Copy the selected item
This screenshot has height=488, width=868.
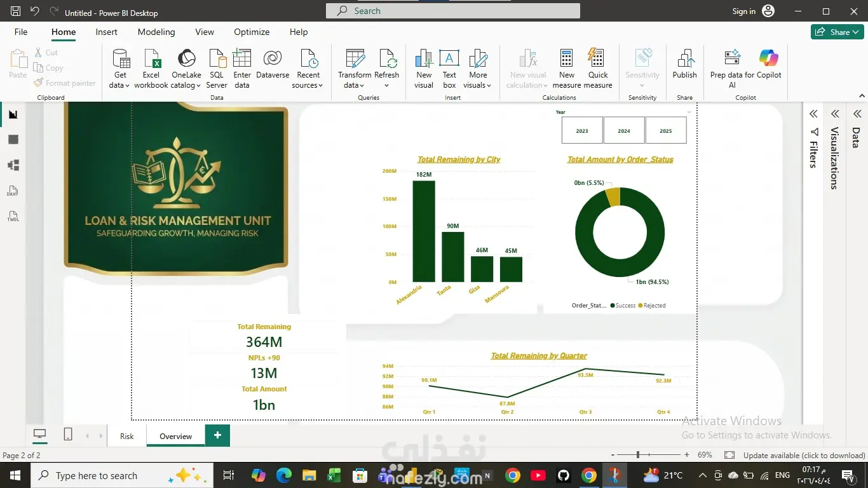click(x=48, y=68)
